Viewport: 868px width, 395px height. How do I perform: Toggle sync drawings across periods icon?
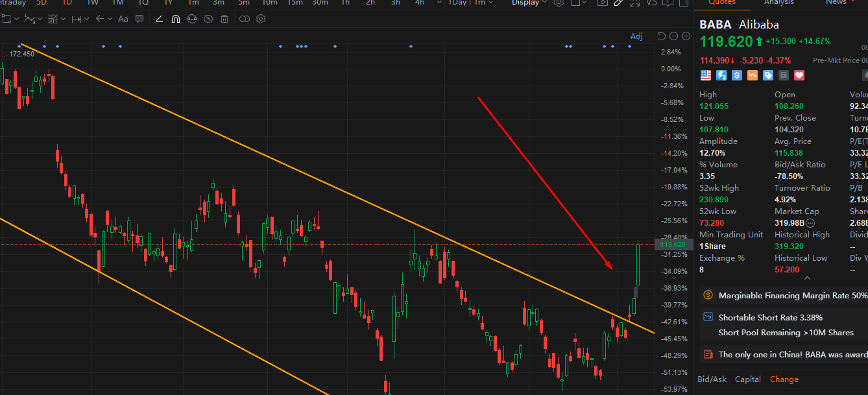point(192,19)
